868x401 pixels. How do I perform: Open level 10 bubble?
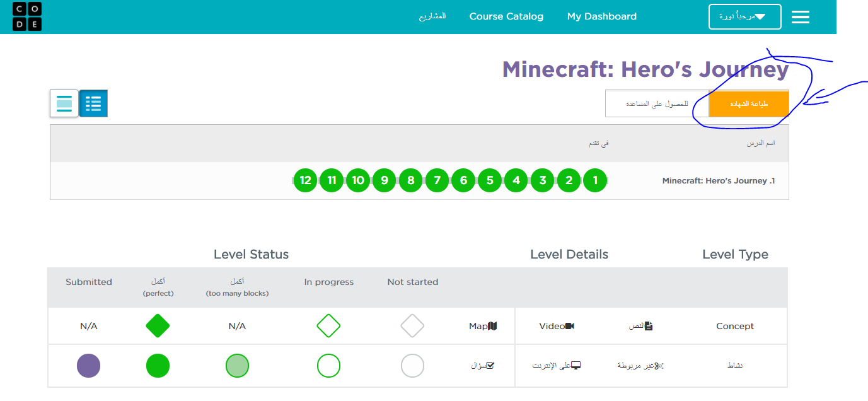click(358, 180)
